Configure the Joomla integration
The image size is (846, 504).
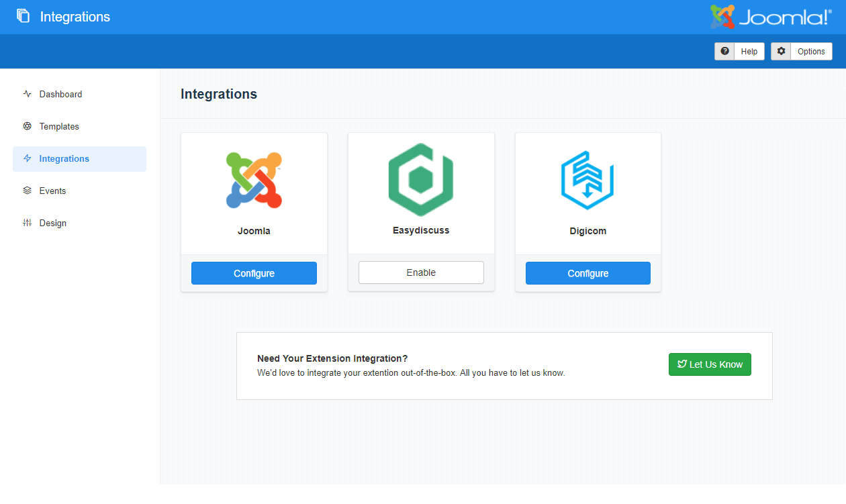coord(254,273)
